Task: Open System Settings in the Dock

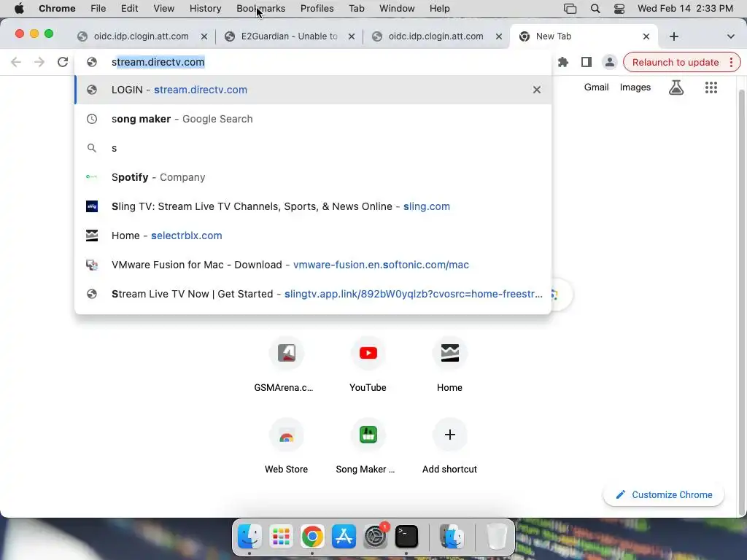Action: pos(375,537)
